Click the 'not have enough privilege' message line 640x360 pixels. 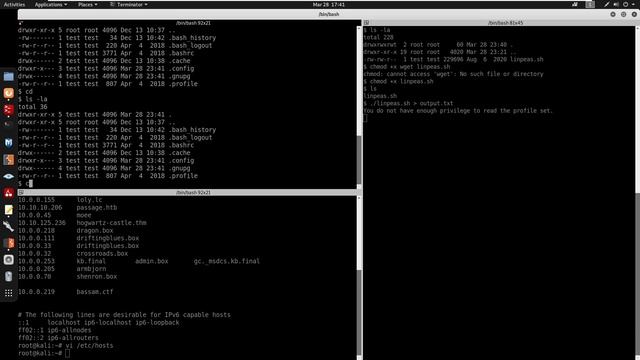coord(458,111)
